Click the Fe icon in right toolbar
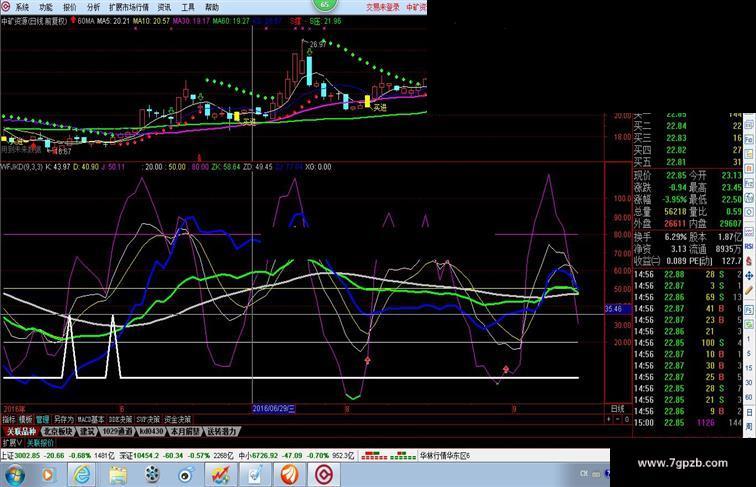Image resolution: width=756 pixels, height=487 pixels. [x=749, y=139]
